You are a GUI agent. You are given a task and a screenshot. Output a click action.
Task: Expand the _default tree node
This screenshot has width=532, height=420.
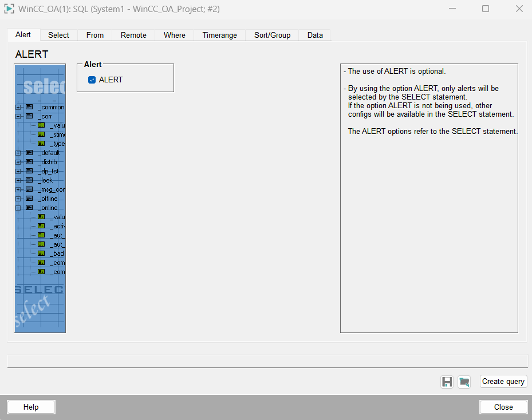pyautogui.click(x=18, y=153)
